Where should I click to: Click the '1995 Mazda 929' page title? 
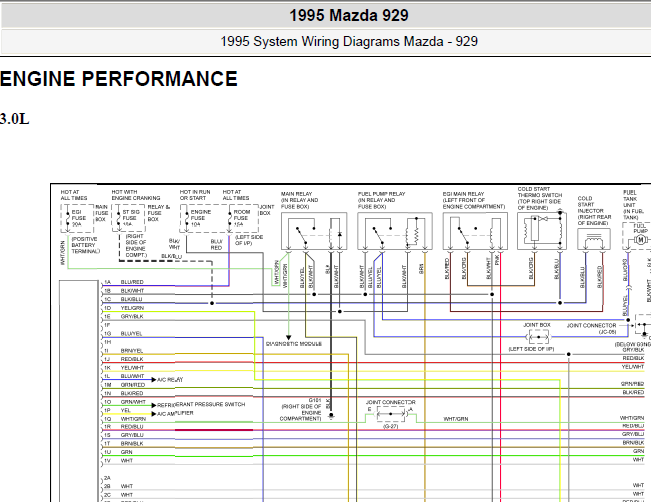(x=349, y=16)
